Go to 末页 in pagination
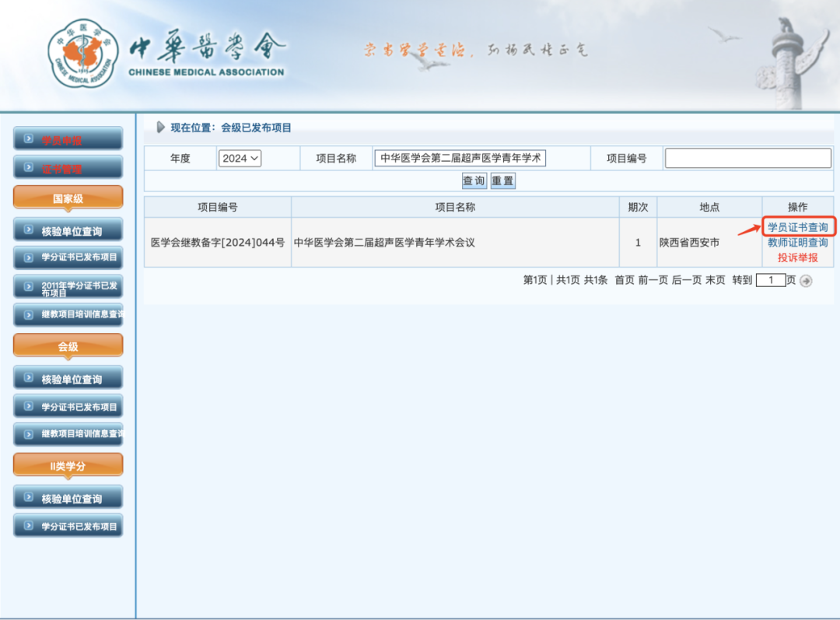 [716, 280]
